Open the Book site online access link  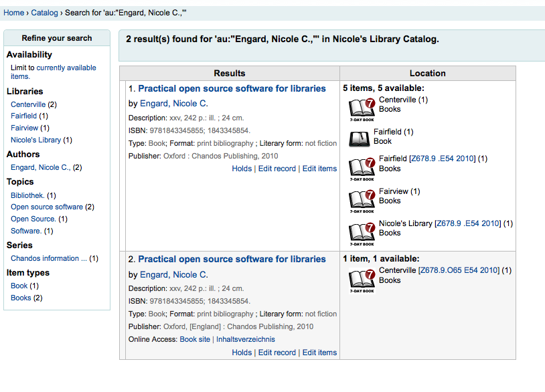(x=195, y=339)
